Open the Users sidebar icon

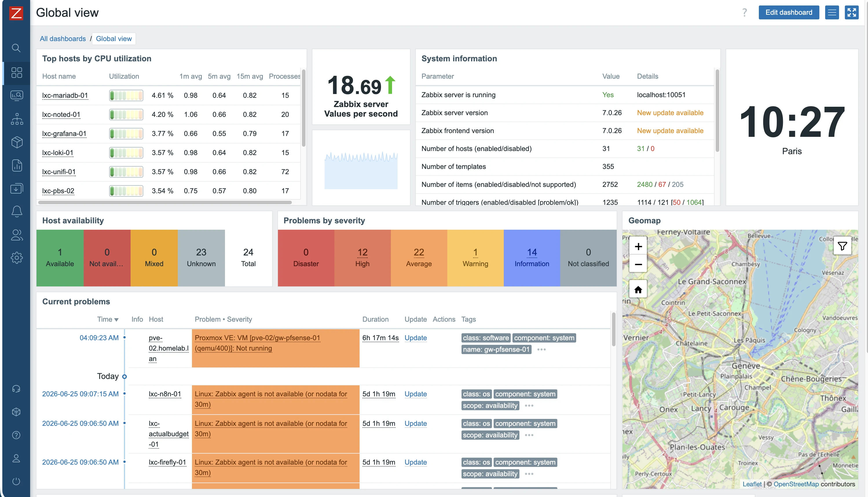(x=17, y=235)
